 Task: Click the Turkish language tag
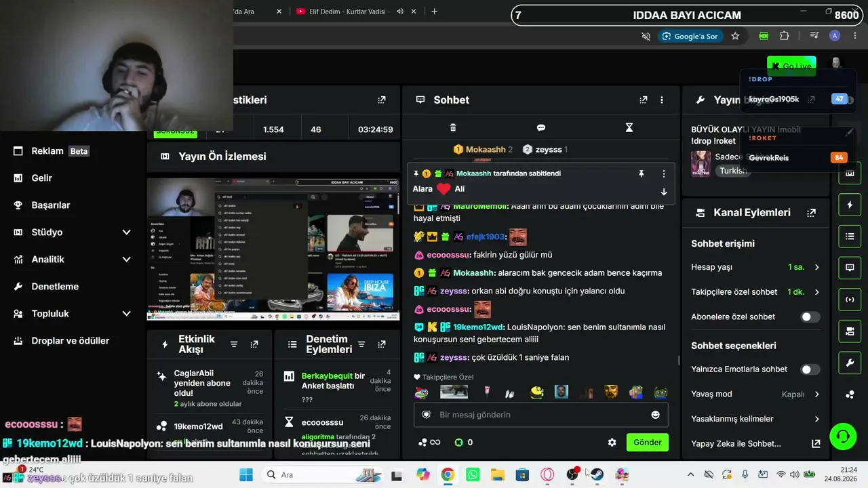(733, 171)
